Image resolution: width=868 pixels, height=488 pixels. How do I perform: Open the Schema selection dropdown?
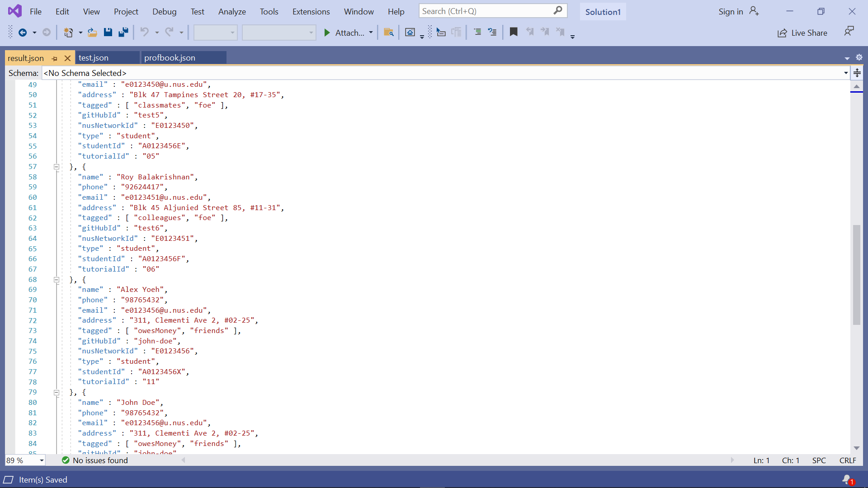click(x=845, y=73)
